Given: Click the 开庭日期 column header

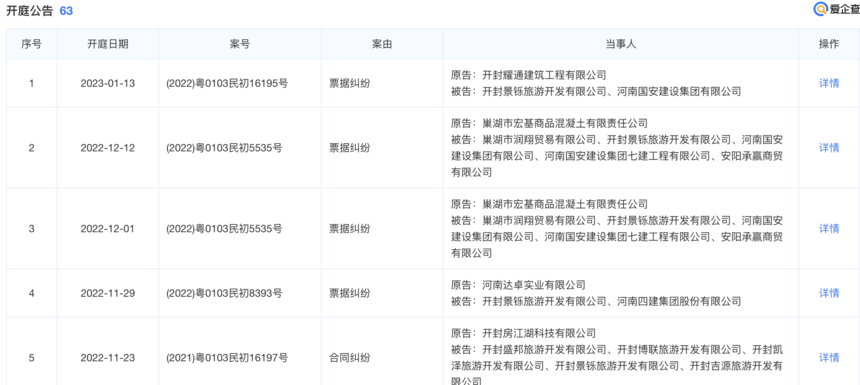Looking at the screenshot, I should [108, 44].
